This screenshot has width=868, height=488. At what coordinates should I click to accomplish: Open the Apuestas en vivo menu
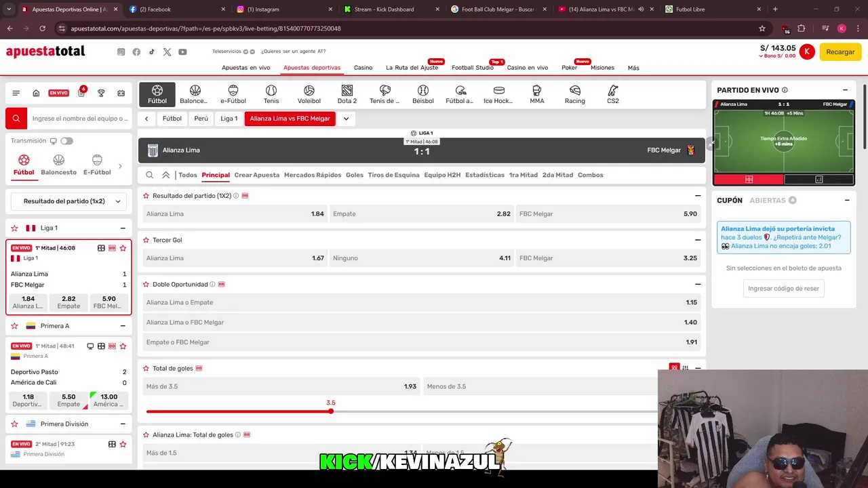(x=245, y=68)
